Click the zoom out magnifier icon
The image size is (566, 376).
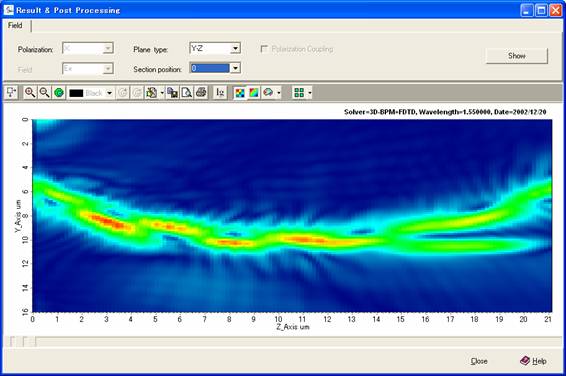44,93
